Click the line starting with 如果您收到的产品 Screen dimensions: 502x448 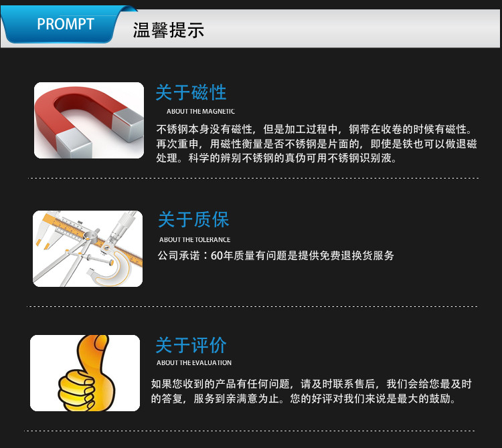click(x=311, y=384)
